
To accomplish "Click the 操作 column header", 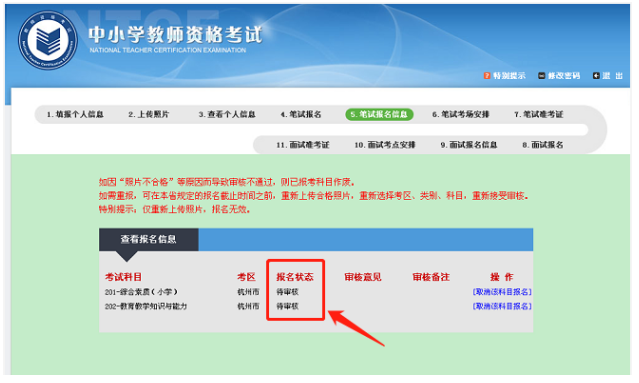I will [502, 277].
